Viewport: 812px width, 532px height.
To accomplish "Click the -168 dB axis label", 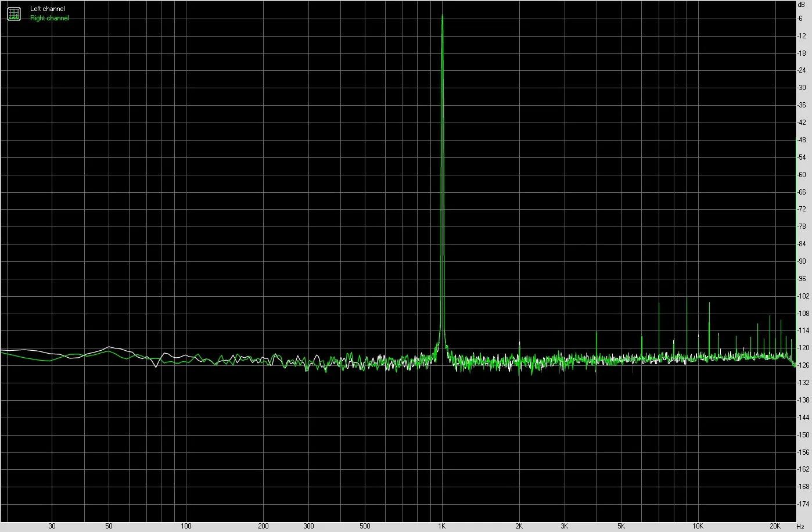I will (x=803, y=487).
